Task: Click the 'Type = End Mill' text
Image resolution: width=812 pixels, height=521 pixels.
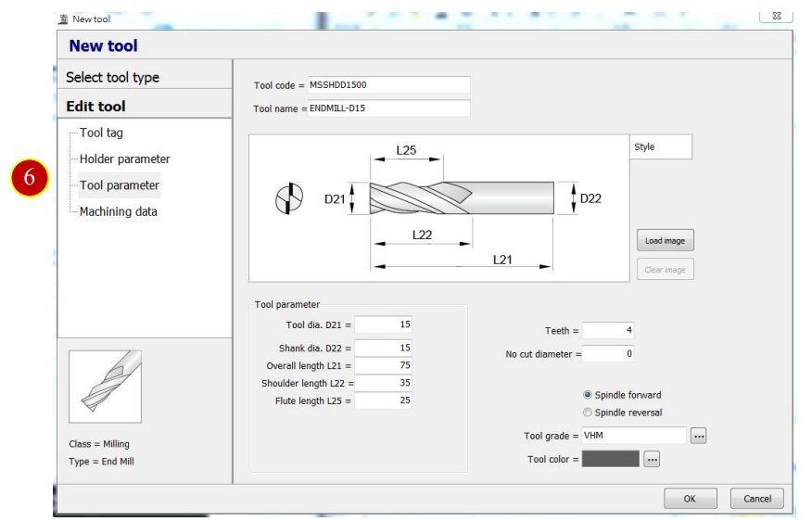Action: click(102, 462)
